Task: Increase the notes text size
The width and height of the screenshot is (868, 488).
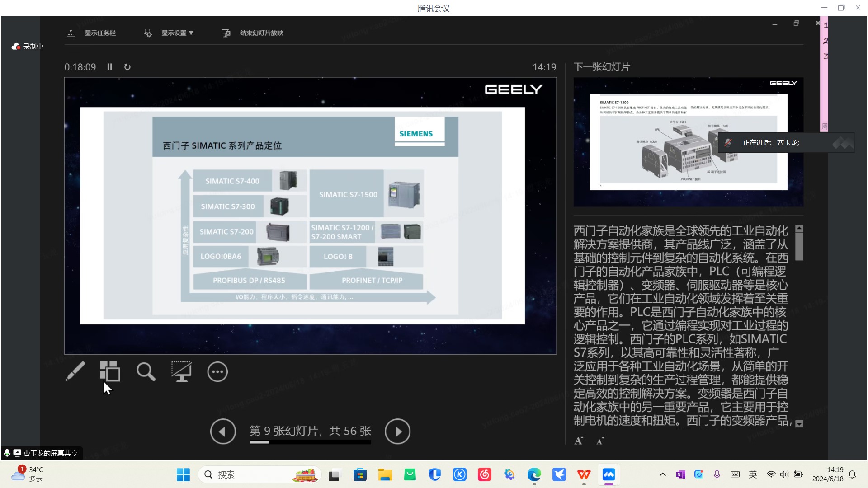Action: point(579,441)
